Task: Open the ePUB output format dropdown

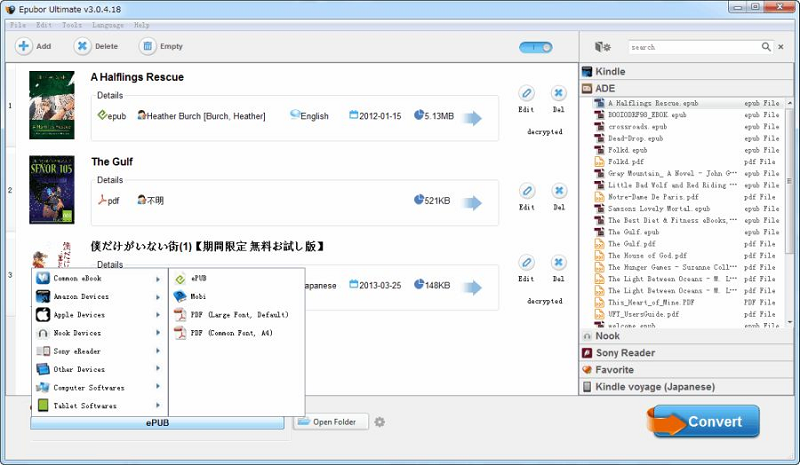Action: click(x=157, y=423)
